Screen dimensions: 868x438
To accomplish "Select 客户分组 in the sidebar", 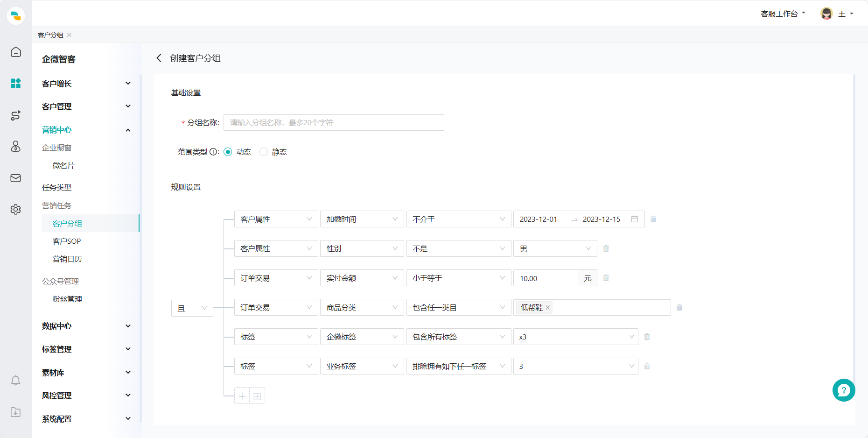I will click(x=90, y=223).
